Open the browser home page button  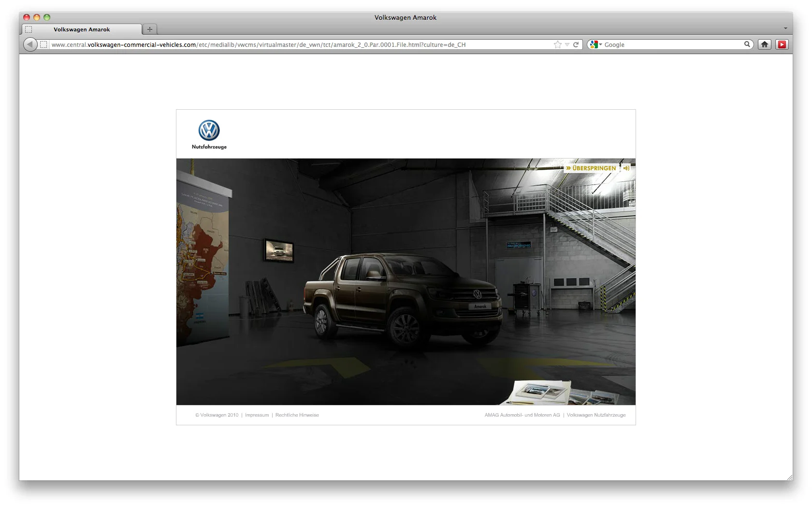point(765,44)
